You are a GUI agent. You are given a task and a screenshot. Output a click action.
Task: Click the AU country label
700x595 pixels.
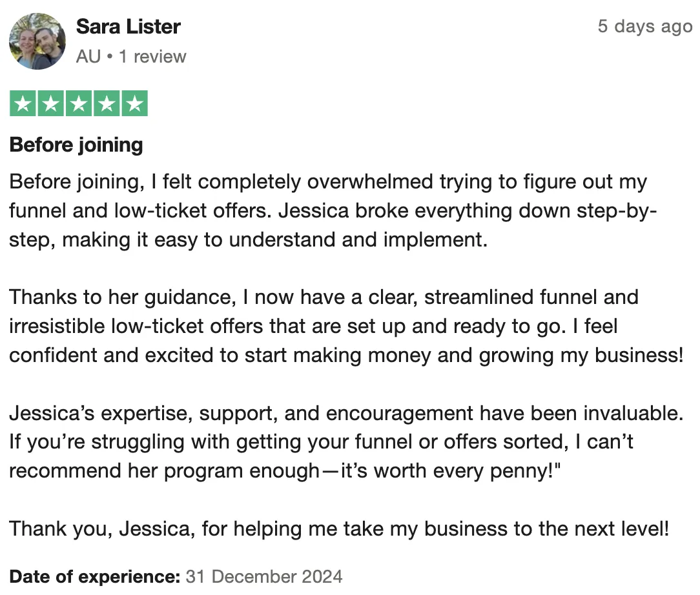coord(88,57)
